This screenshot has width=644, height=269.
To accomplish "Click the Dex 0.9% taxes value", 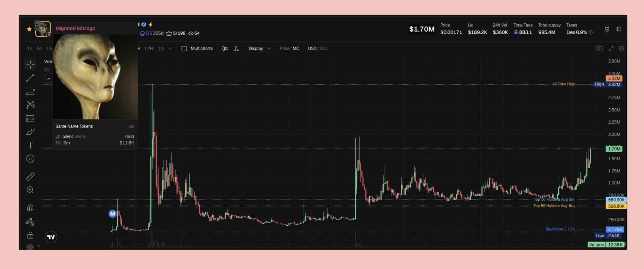I will (x=576, y=32).
